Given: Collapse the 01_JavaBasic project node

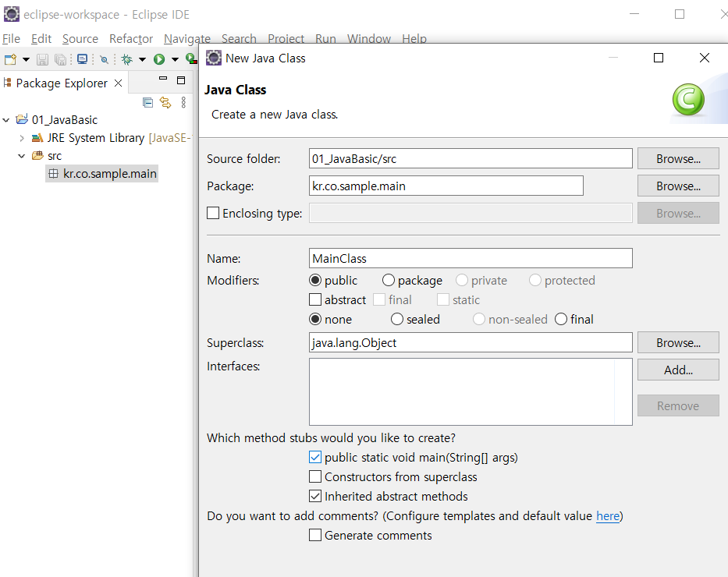Looking at the screenshot, I should click(6, 120).
